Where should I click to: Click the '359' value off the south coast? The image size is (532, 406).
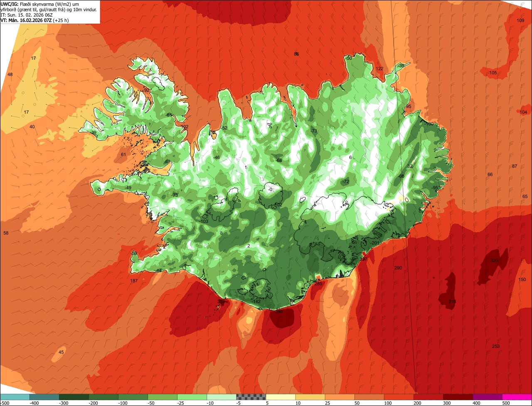(x=222, y=302)
